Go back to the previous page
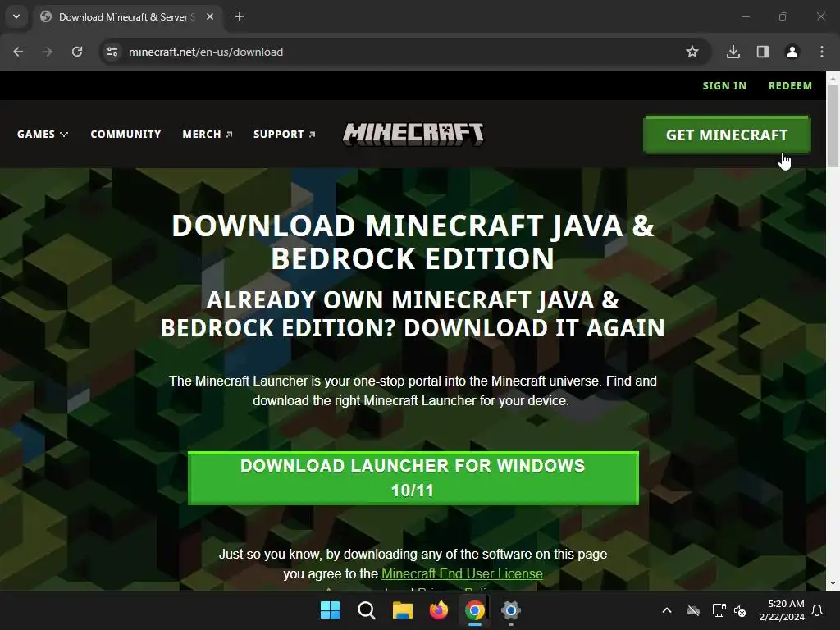This screenshot has width=840, height=630. click(x=18, y=52)
